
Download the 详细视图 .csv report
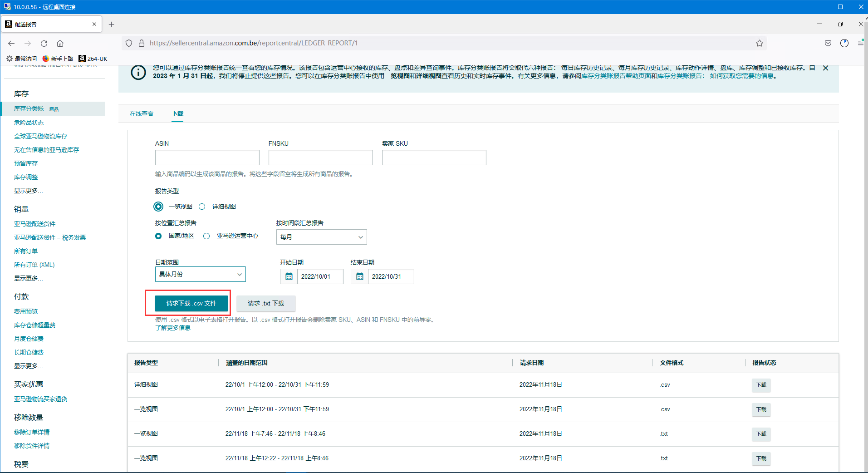[761, 385]
